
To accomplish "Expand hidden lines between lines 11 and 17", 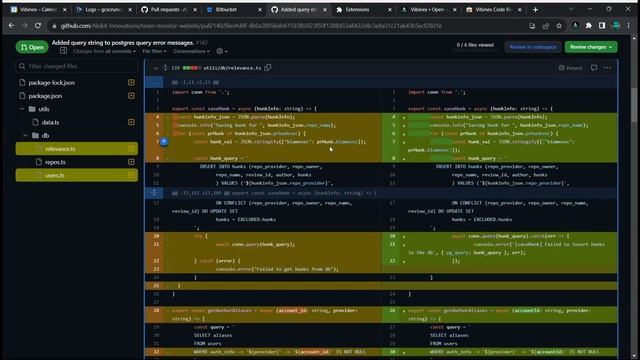I will [x=155, y=193].
